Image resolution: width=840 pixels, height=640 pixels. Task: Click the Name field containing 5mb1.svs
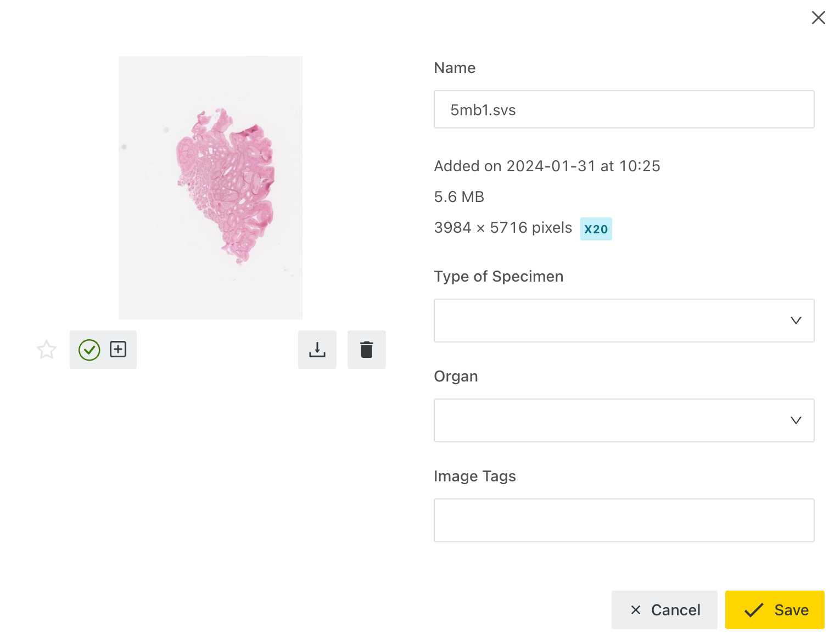(x=624, y=109)
